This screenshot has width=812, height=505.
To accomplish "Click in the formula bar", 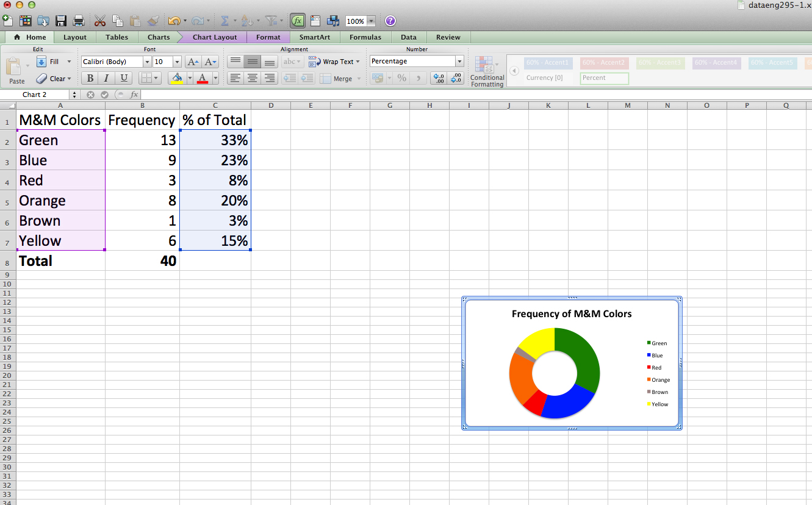I will tap(476, 95).
